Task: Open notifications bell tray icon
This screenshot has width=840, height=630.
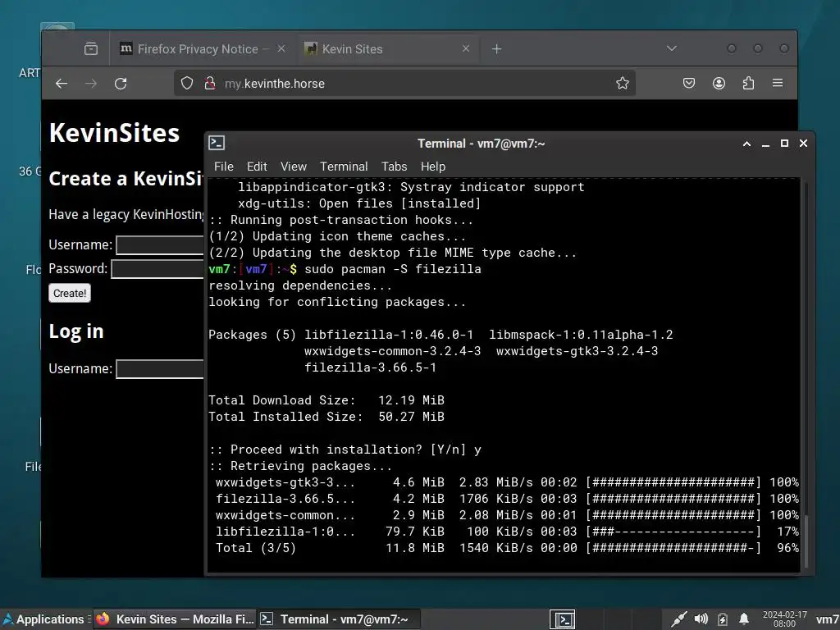Action: [x=744, y=619]
